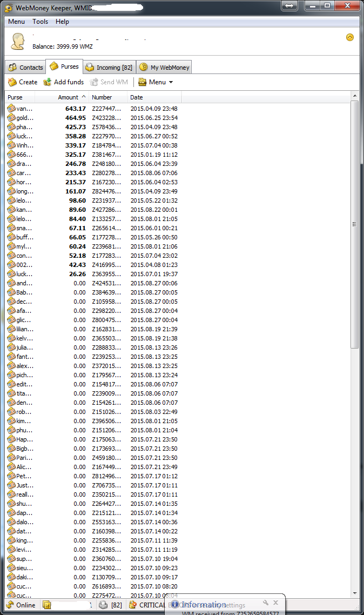Select the purse icon for 002… row
Screen dimensions: 364x615
tap(11, 265)
